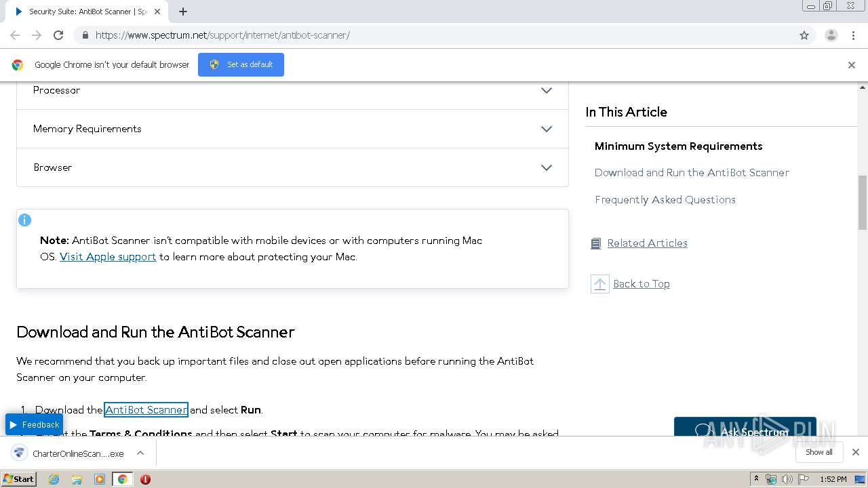The height and width of the screenshot is (488, 868).
Task: Open a new tab with plus
Action: [x=183, y=12]
